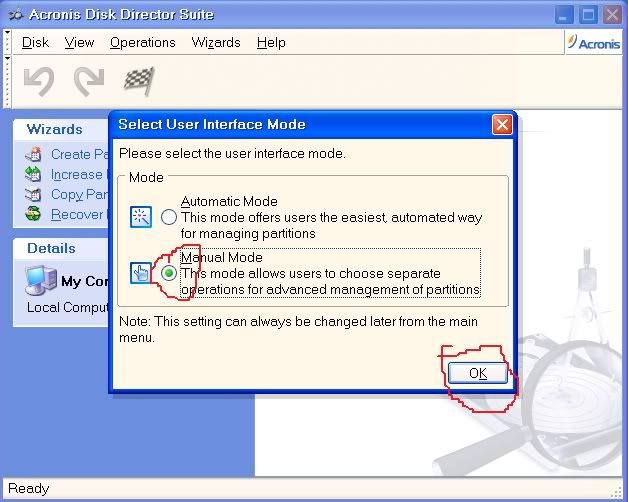This screenshot has width=628, height=502.
Task: Confirm the mode with the OK button
Action: [x=477, y=373]
